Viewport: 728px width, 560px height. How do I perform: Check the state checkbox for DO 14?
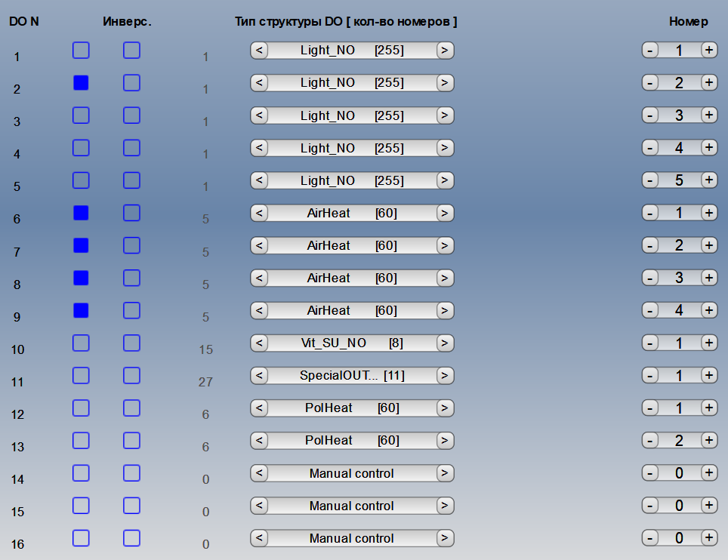pos(81,473)
